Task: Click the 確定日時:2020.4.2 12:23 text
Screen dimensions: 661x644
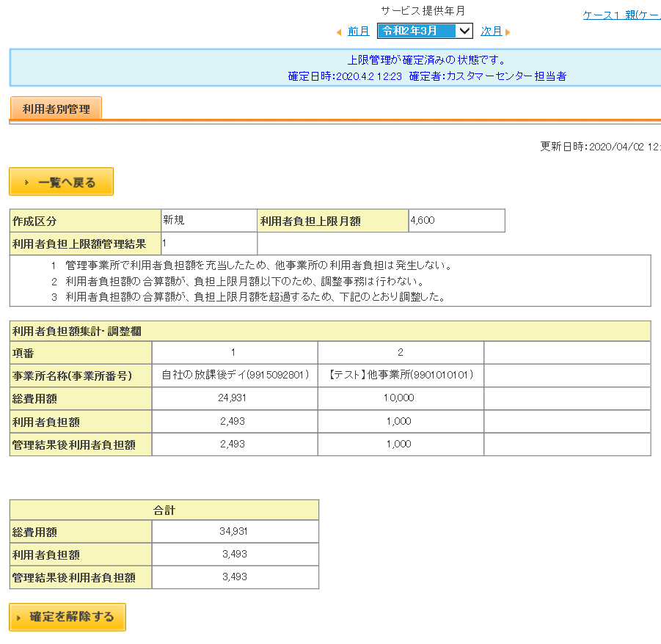Action: [x=345, y=76]
